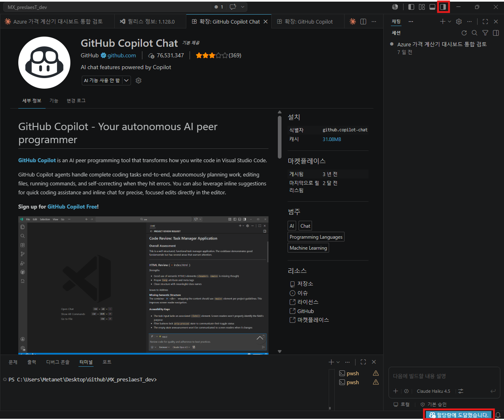Switch to the 릴리스 정보: 1.128.0 tab
This screenshot has height=420, width=504.
tap(151, 22)
